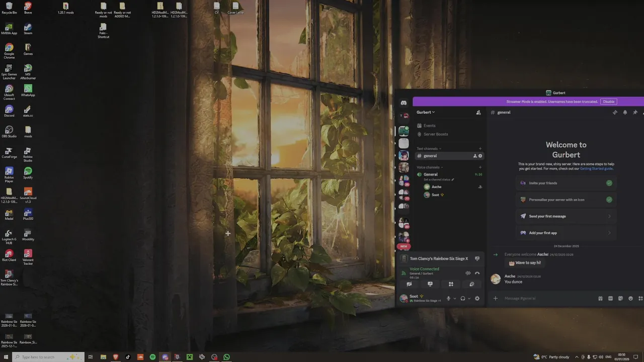
Task: Select Valorant Tracker desktop icon
Action: click(x=28, y=257)
